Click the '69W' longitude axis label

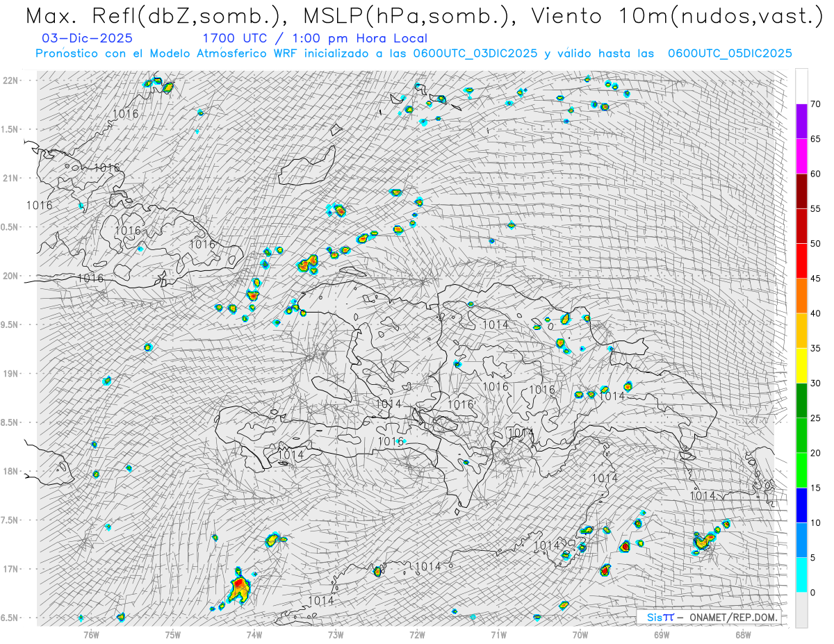coord(661,634)
